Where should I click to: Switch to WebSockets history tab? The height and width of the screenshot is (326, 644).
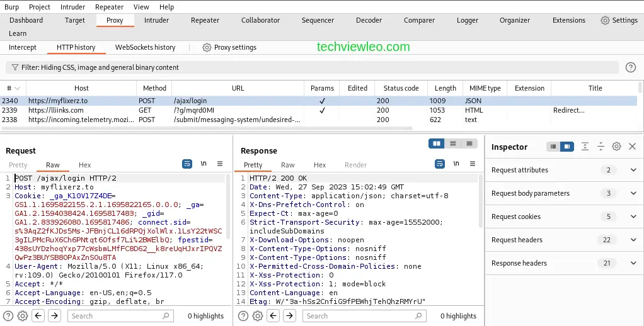coord(145,47)
